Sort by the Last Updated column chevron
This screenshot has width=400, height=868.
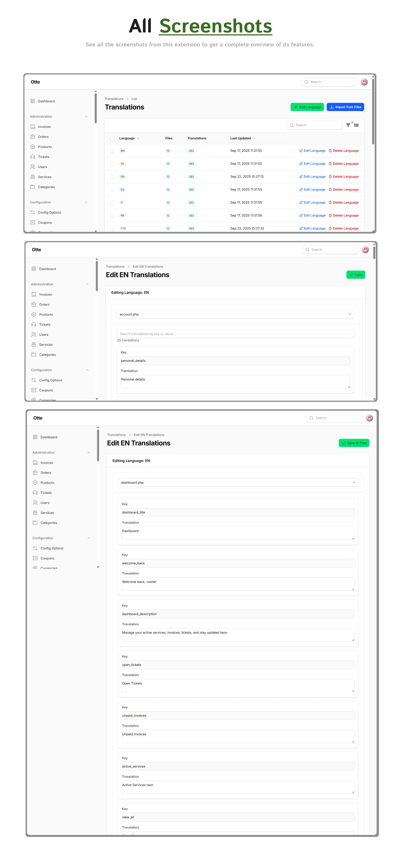[254, 139]
